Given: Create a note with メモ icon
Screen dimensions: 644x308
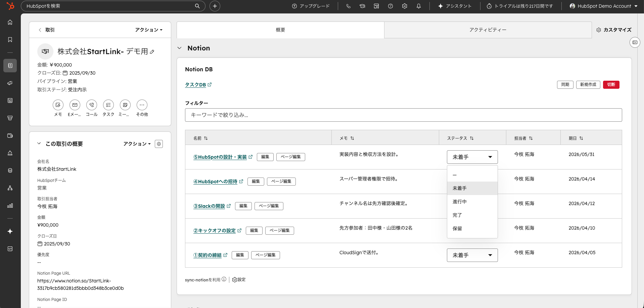Looking at the screenshot, I should point(58,105).
